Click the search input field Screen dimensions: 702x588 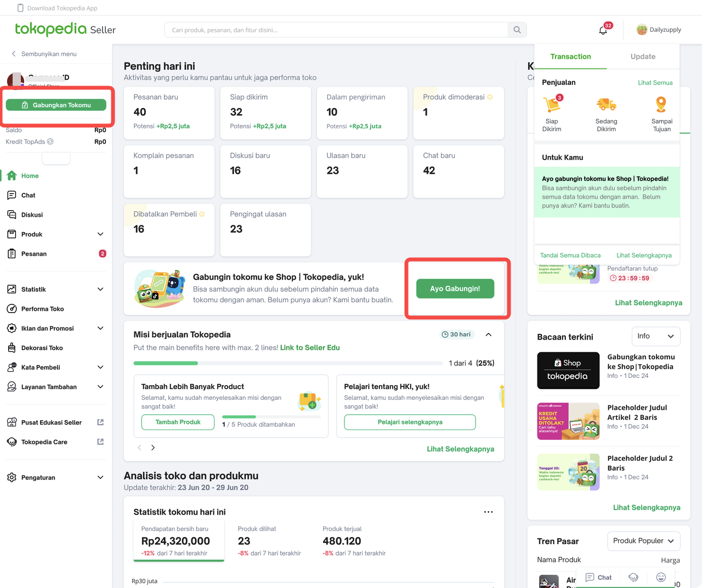pyautogui.click(x=336, y=30)
